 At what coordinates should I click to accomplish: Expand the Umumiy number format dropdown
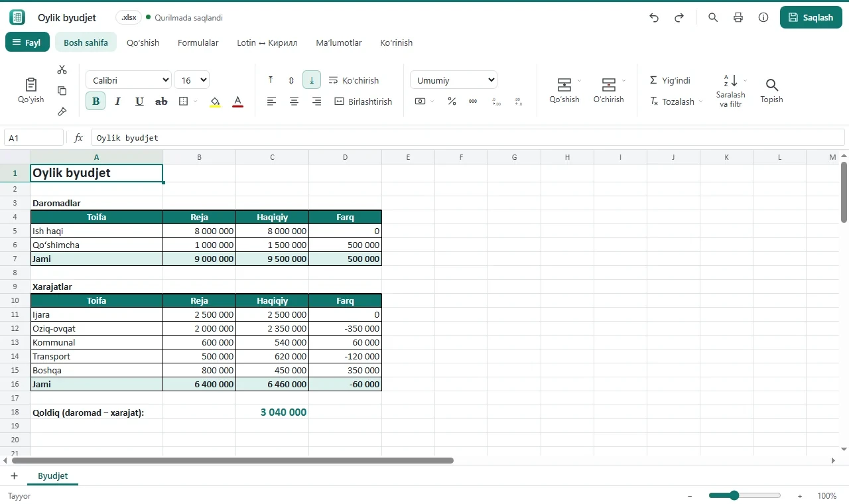pos(454,80)
